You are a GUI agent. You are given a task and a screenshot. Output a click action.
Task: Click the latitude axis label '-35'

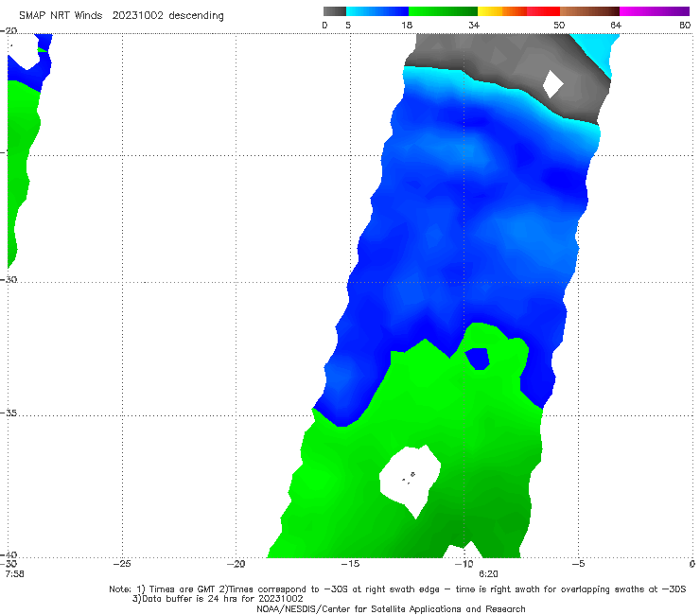(9, 413)
